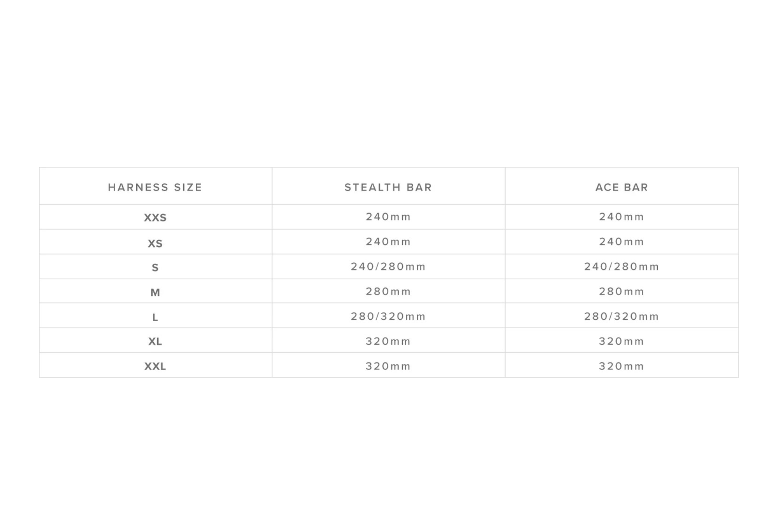Select the XL harness size row label
Image resolution: width=776 pixels, height=532 pixels.
155,341
